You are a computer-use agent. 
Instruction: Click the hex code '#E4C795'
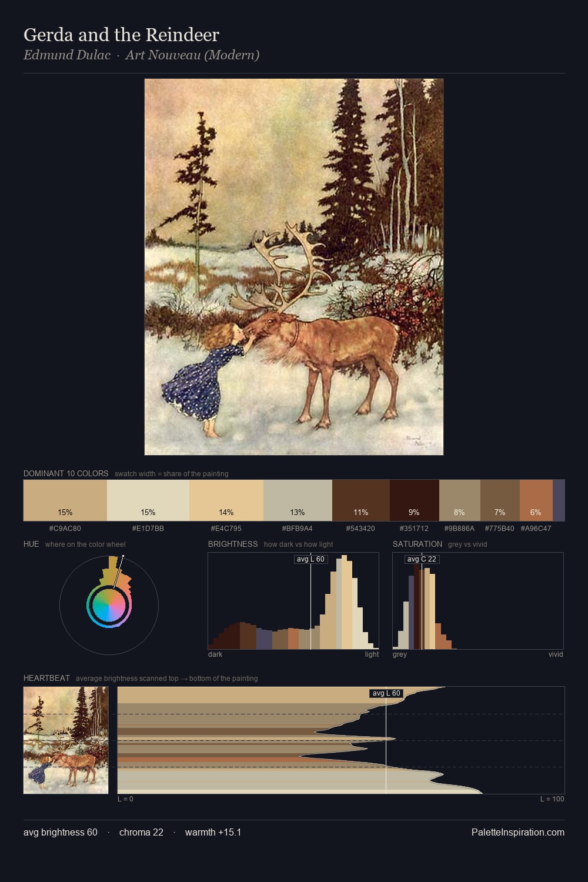point(226,528)
